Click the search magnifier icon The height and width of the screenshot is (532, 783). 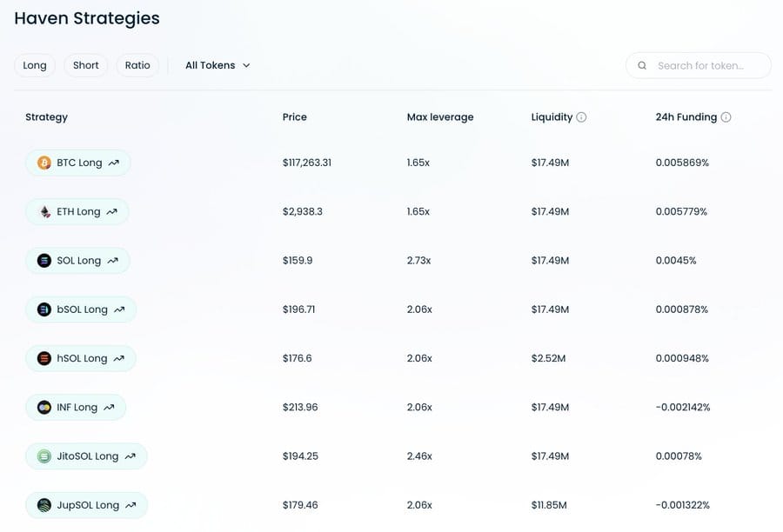[642, 65]
